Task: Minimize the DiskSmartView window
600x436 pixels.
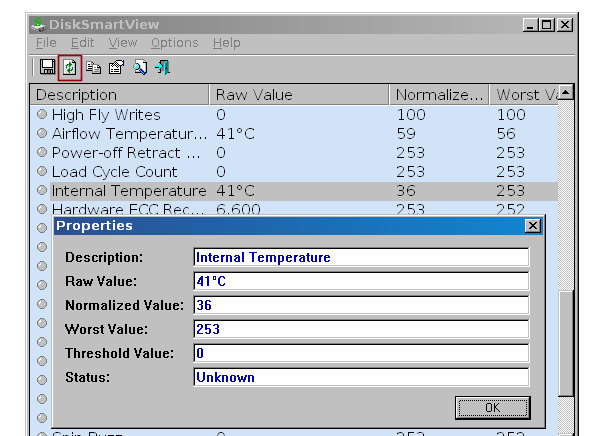Action: [x=530, y=25]
